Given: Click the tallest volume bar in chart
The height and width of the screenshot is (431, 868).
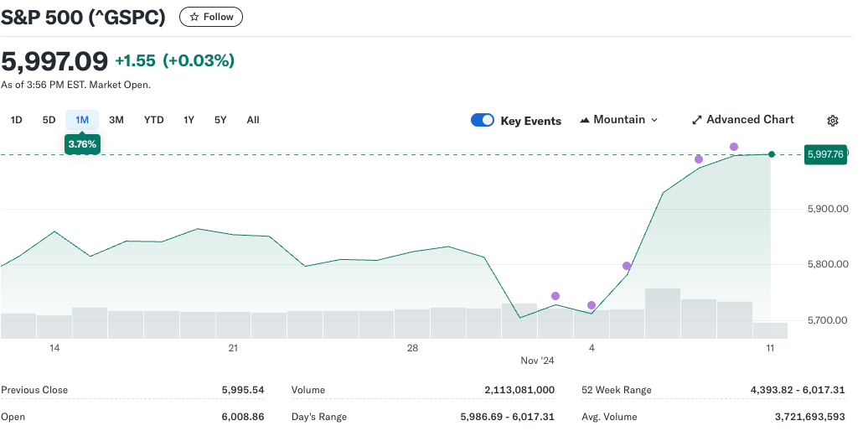Looking at the screenshot, I should coord(662,313).
